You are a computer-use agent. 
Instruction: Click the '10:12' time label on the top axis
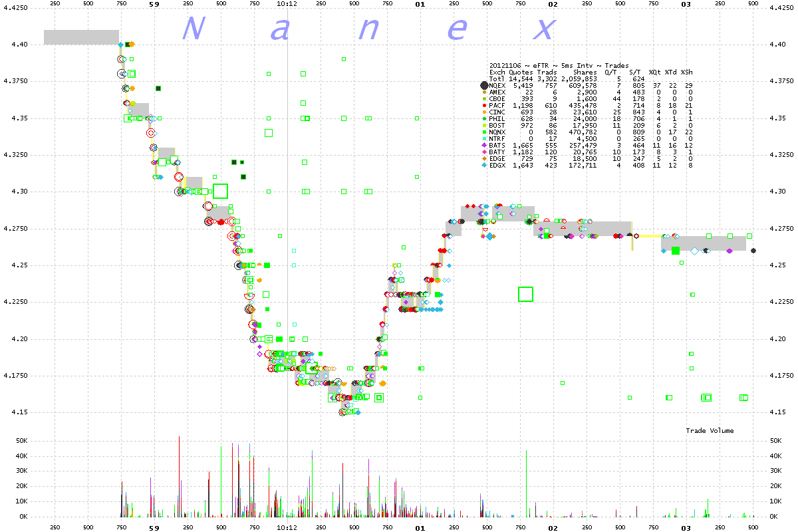(x=287, y=4)
